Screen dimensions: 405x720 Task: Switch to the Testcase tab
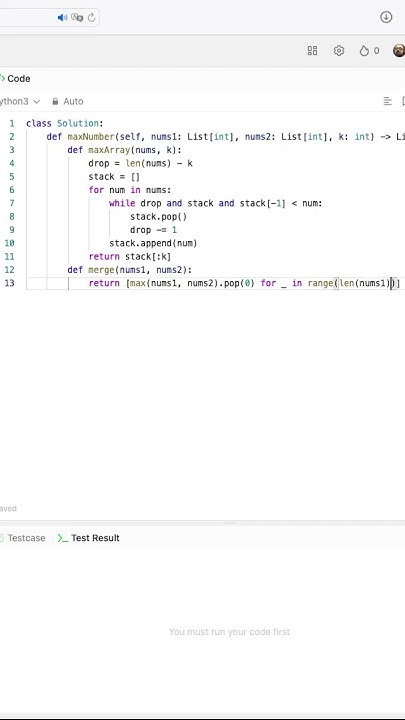pyautogui.click(x=22, y=538)
